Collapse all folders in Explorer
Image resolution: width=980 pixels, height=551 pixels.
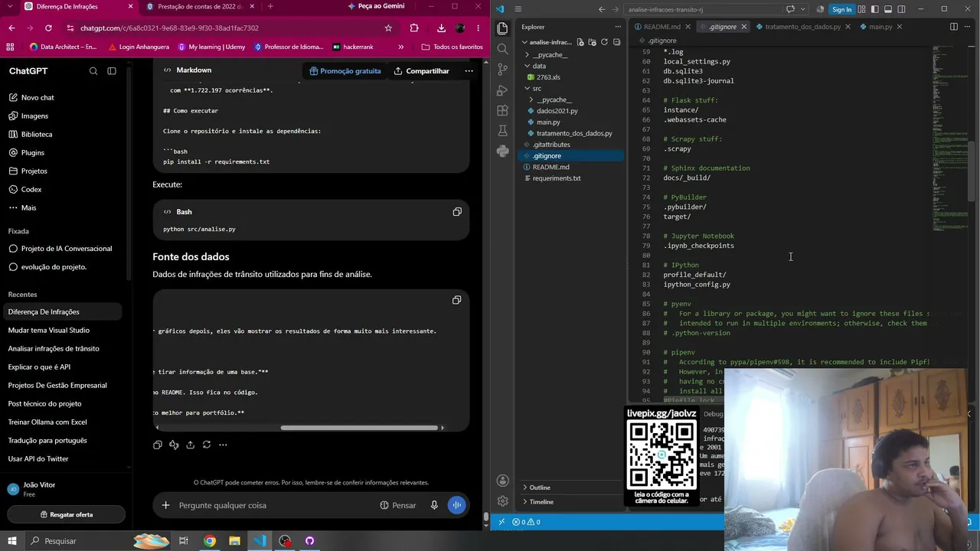616,42
